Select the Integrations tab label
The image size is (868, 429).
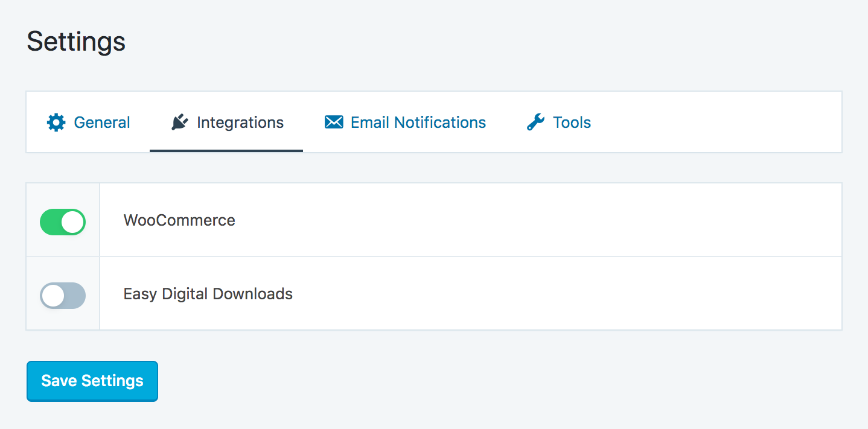(x=240, y=122)
